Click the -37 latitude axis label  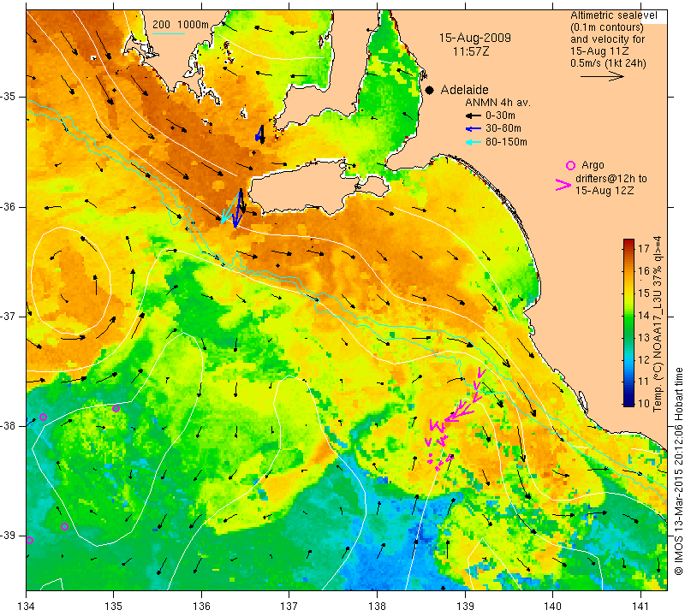(8, 316)
